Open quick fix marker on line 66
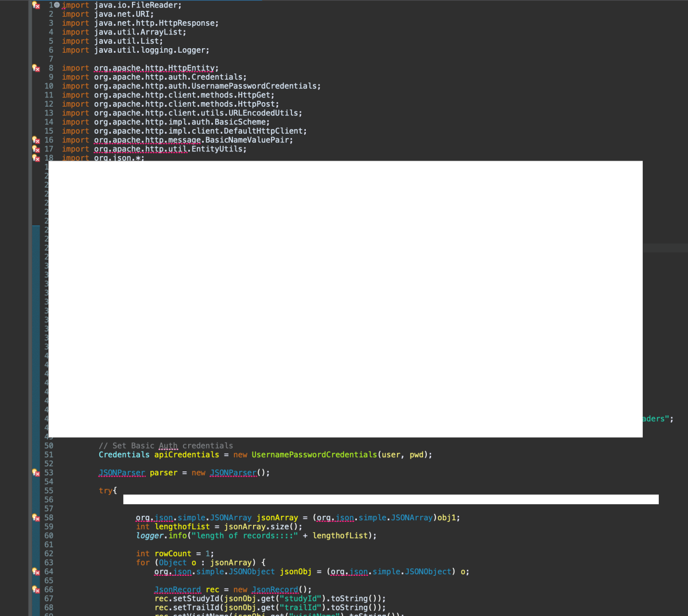Viewport: 688px width, 616px height. point(36,590)
